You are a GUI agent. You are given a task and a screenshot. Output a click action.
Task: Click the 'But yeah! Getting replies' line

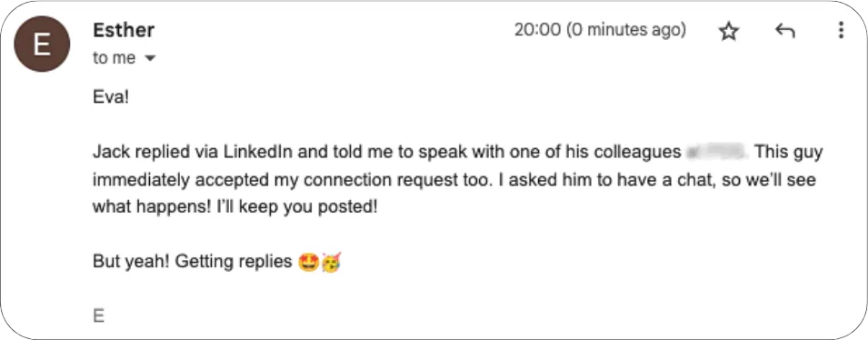192,262
